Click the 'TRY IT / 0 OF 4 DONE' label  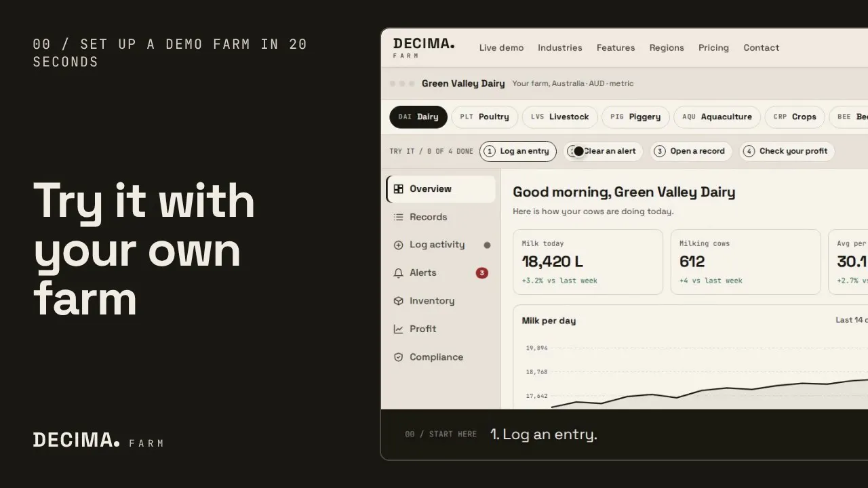(x=431, y=151)
